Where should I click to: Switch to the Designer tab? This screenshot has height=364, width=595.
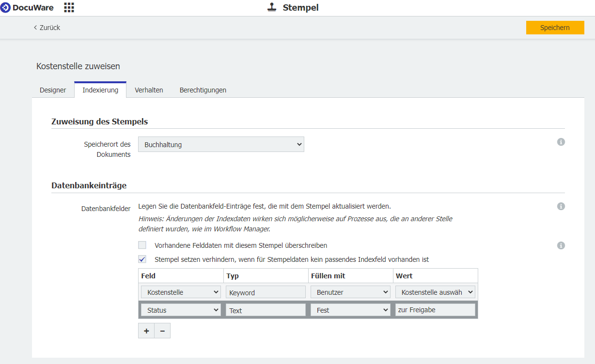coord(53,90)
